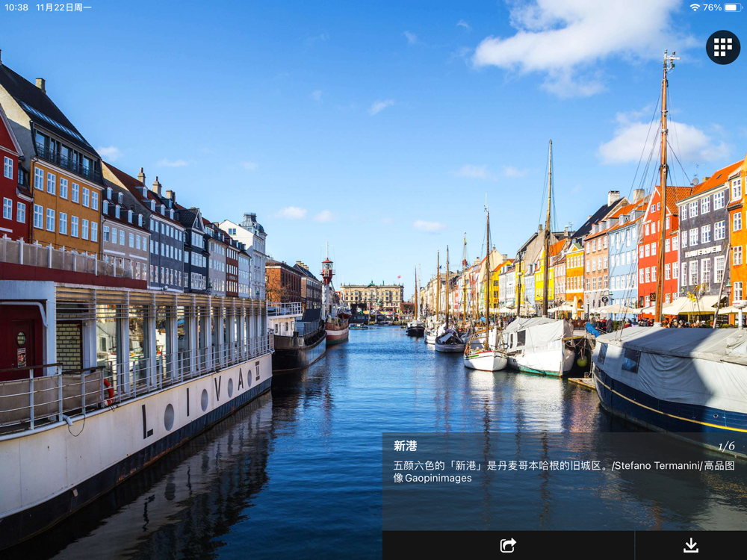This screenshot has width=747, height=560.
Task: Tap the download icon
Action: tap(691, 545)
